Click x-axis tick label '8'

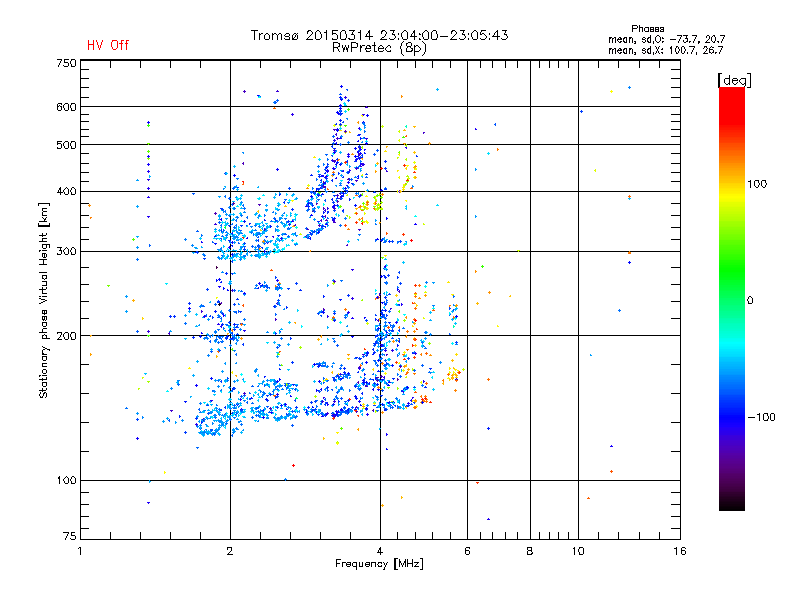point(530,551)
